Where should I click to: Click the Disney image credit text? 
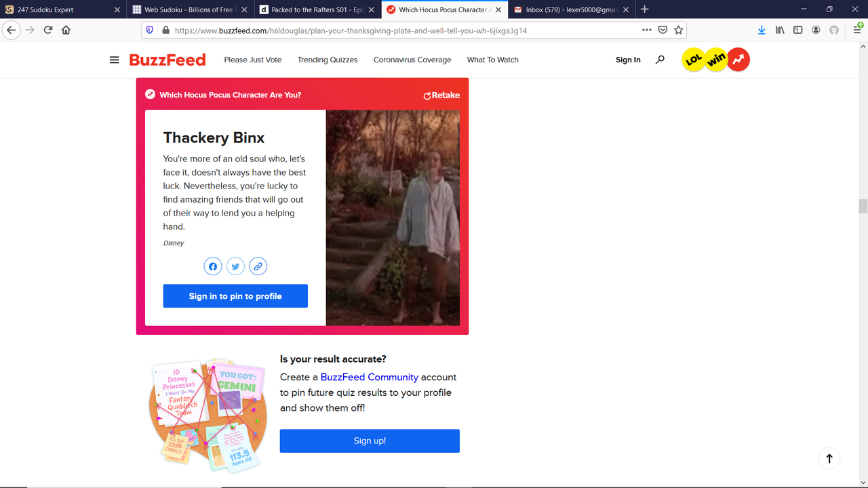174,243
